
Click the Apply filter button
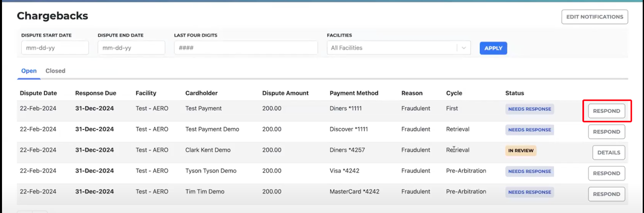pos(493,48)
